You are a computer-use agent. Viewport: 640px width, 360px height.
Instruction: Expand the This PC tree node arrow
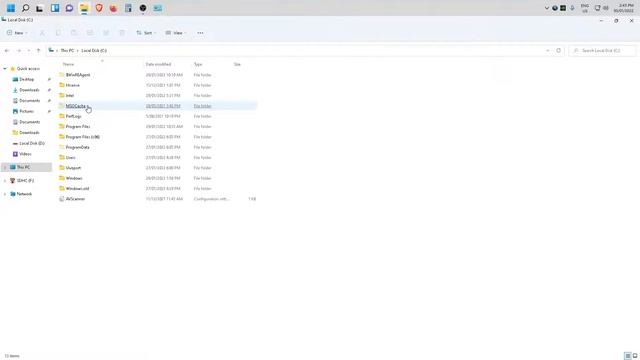pos(5,167)
